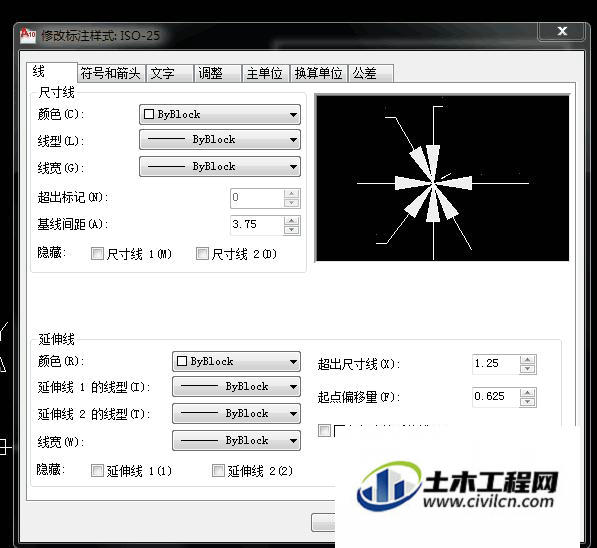Screen dimensions: 597x548
Task: Decrease 基线间距 with down arrow
Action: (292, 230)
